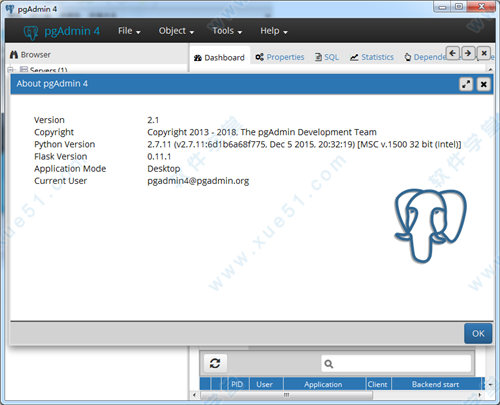Click the right arrow tab scroll button
Screen dimensions: 500x405
coord(468,53)
